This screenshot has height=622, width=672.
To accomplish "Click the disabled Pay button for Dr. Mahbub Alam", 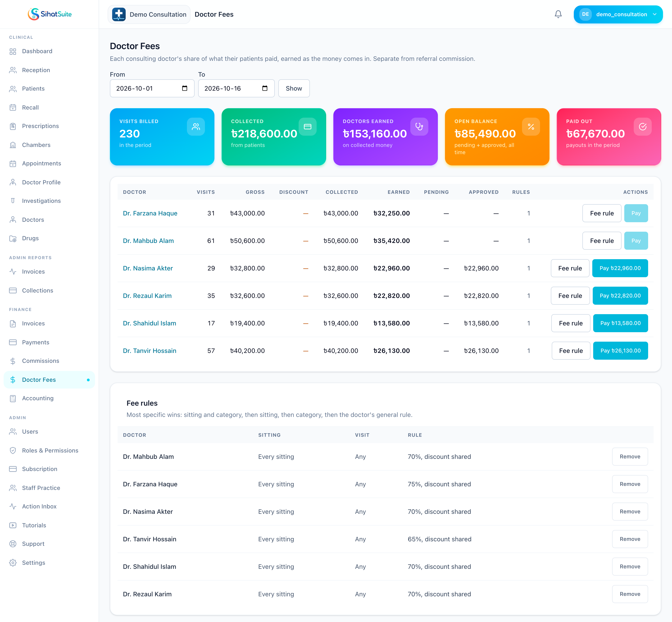I will 636,241.
